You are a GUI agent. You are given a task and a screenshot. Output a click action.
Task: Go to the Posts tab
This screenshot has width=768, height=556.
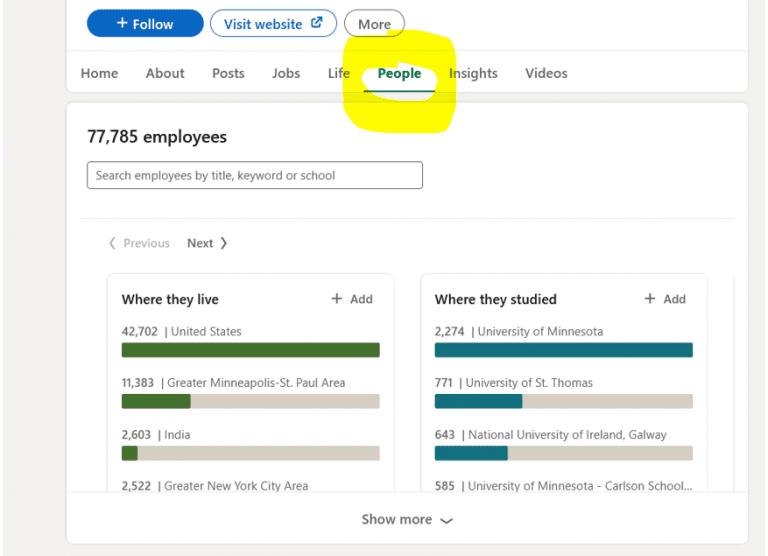(x=228, y=73)
